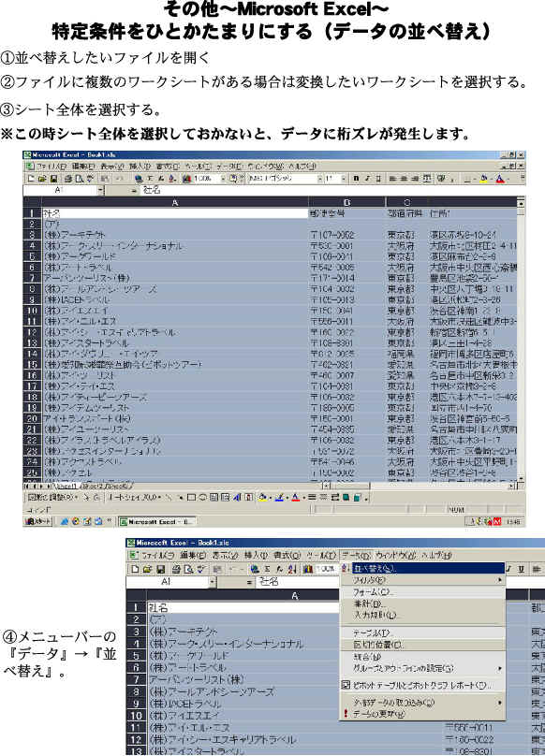Expand グループとアウトラインの設定 submenu
Viewport: 545px width, 756px height.
tap(422, 668)
